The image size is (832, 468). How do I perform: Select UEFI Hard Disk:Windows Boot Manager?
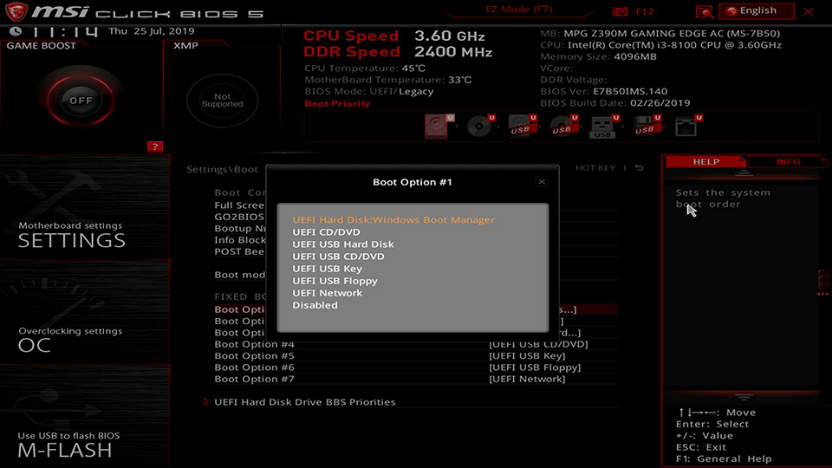pos(393,220)
